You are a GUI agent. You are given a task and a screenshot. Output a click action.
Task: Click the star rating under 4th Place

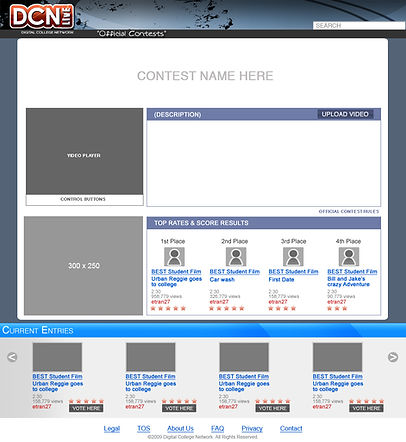(x=337, y=308)
